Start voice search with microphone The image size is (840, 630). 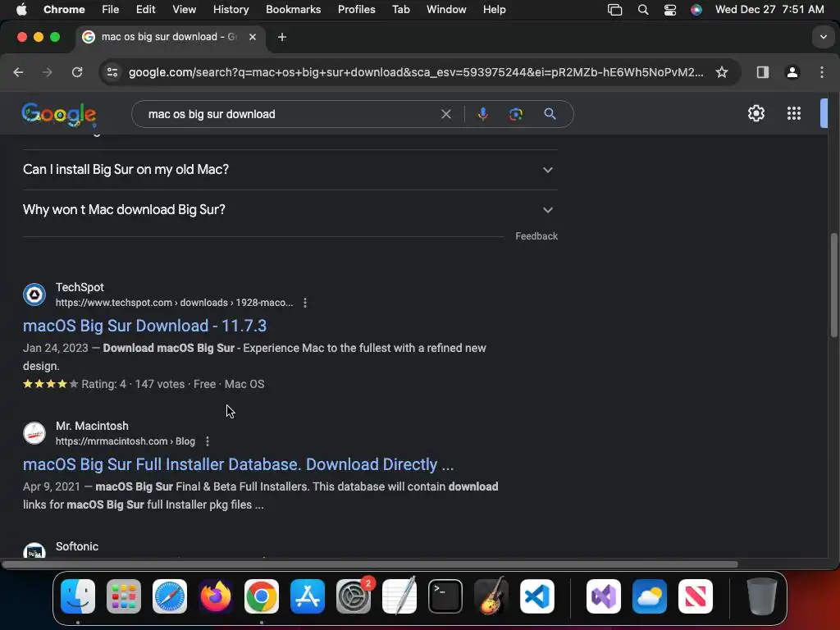482,114
